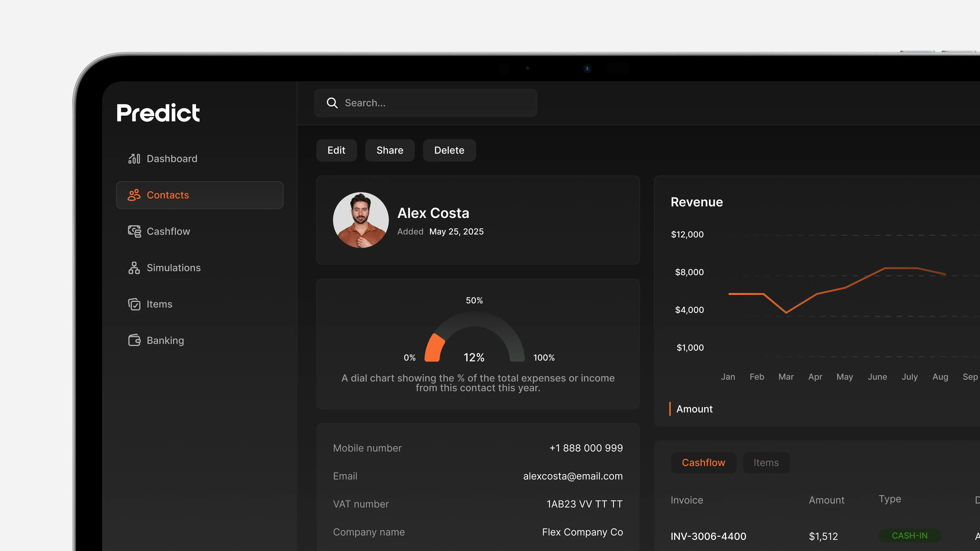Click the Jan month label

[728, 377]
